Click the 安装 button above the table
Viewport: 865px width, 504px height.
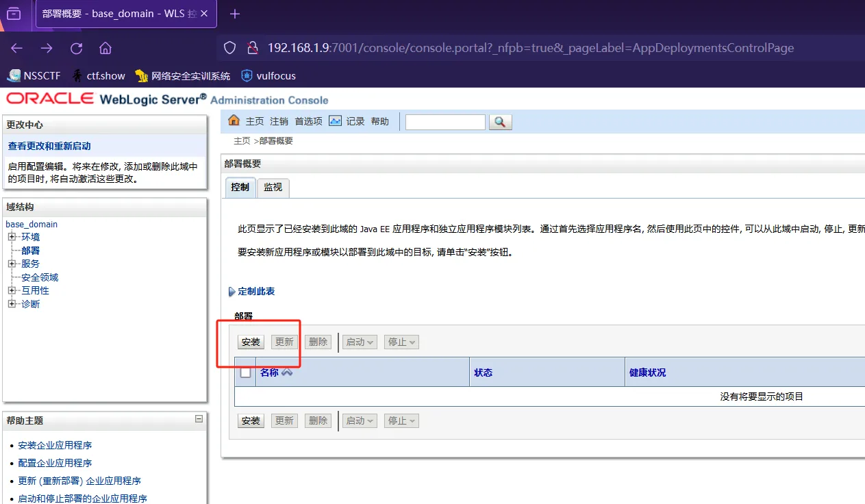pyautogui.click(x=251, y=342)
